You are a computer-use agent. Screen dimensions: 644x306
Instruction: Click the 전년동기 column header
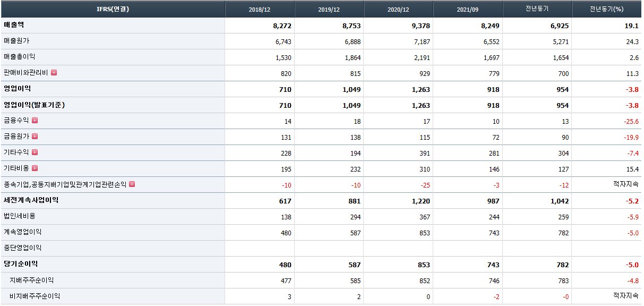(x=537, y=9)
